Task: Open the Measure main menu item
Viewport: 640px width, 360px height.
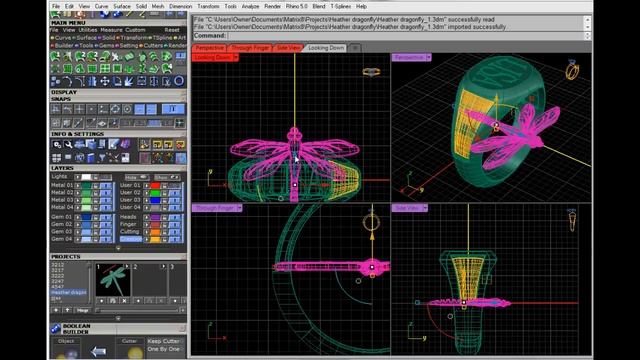Action: pos(111,30)
